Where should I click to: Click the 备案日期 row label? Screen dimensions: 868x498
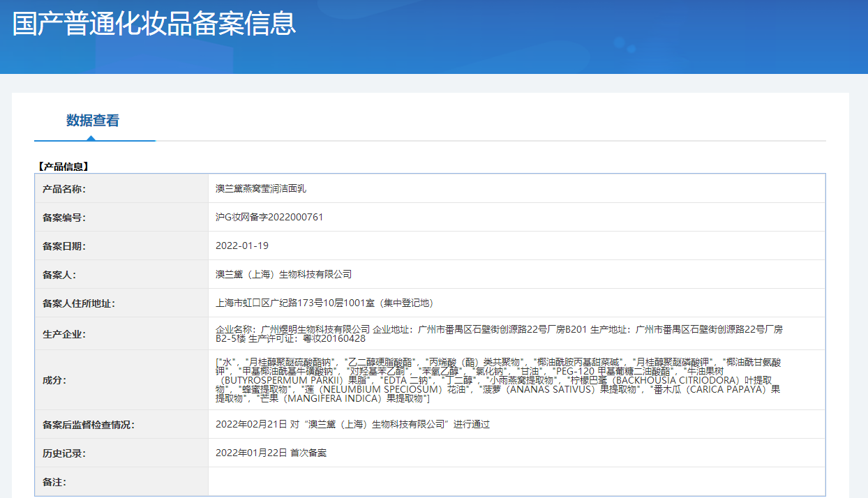click(64, 246)
